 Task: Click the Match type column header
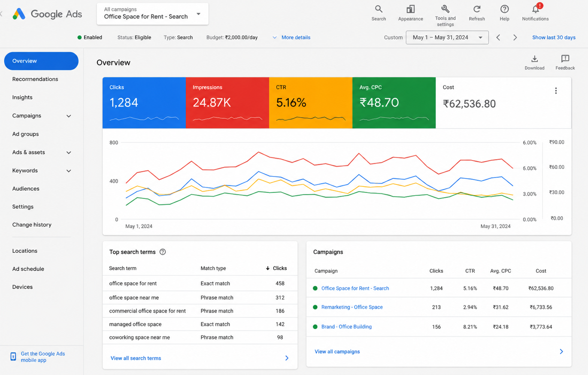pos(213,268)
